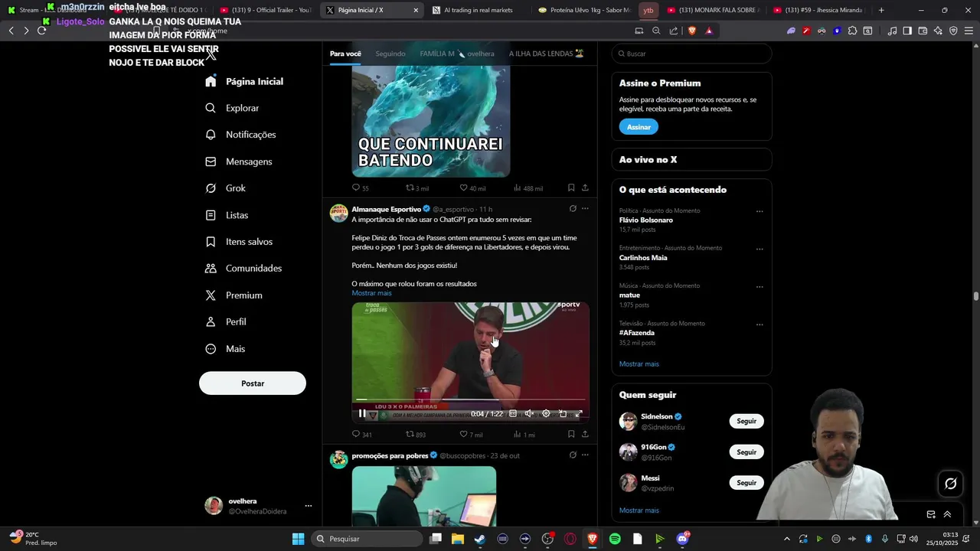Open Comunidades from the sidebar

(x=243, y=269)
